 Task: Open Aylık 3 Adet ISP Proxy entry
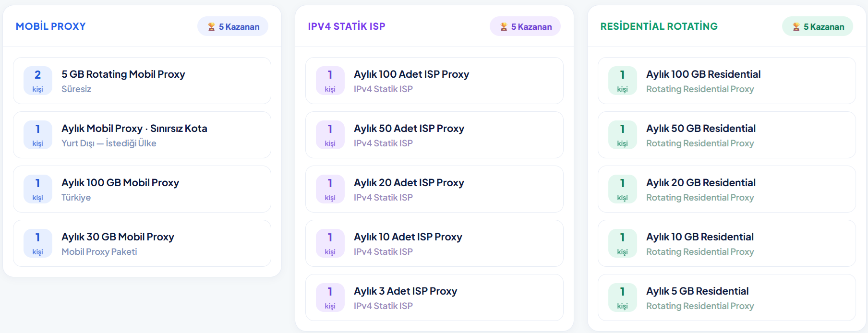coord(434,297)
